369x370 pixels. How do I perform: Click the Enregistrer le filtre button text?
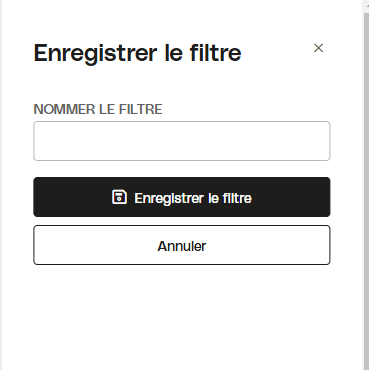point(193,198)
